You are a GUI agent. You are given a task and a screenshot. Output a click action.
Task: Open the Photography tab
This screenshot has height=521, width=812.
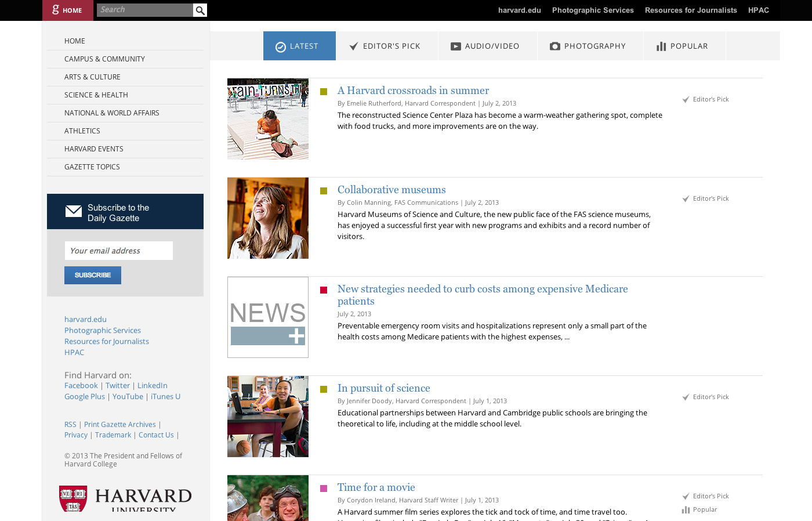(590, 46)
